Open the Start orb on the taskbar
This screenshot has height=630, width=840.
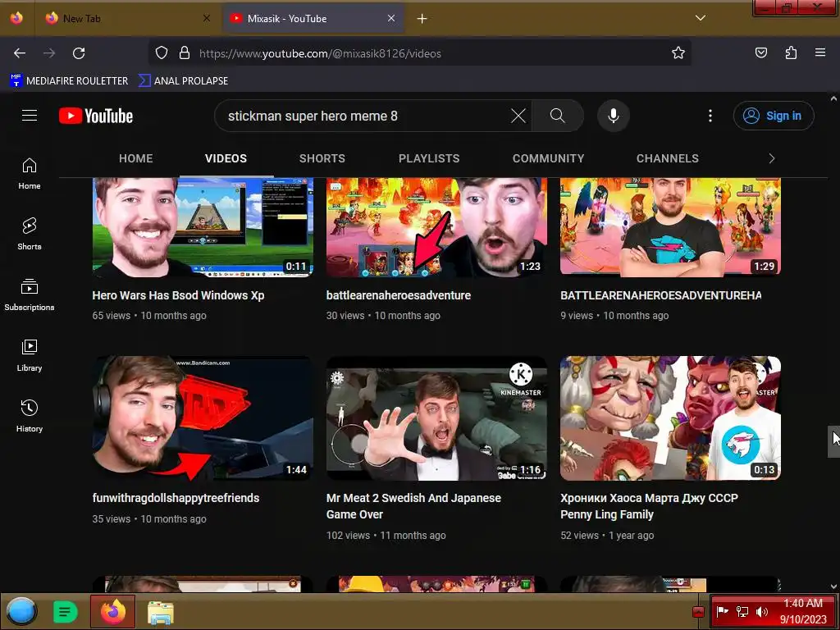(x=22, y=611)
